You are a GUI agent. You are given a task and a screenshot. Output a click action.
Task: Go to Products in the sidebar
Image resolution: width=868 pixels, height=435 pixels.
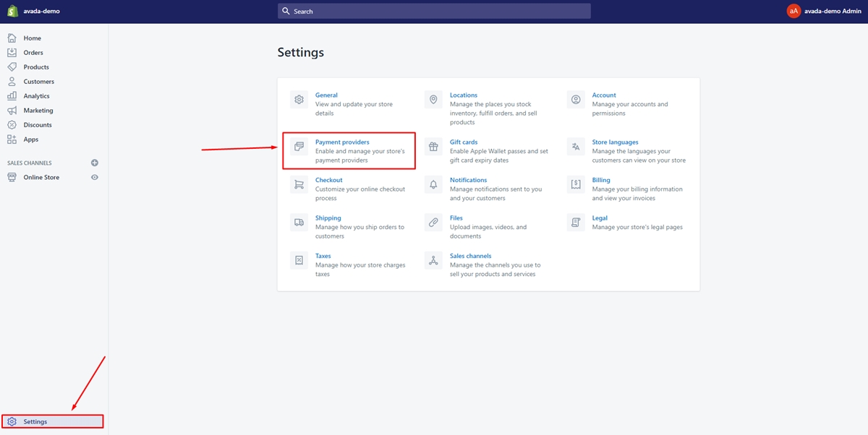tap(36, 67)
